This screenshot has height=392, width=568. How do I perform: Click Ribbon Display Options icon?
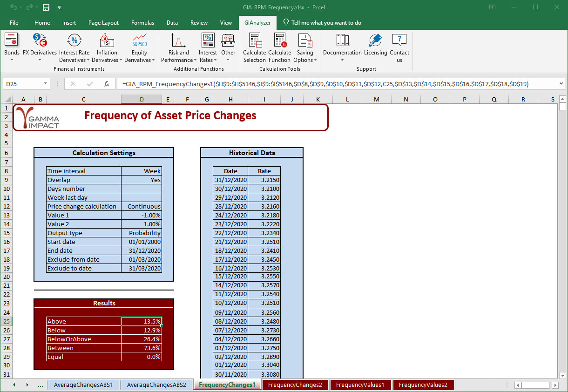coord(493,7)
